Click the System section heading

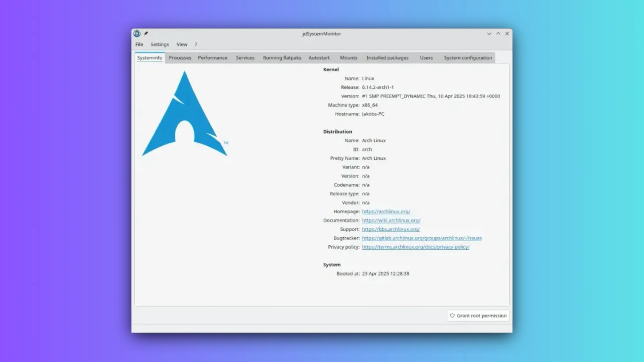click(x=332, y=265)
